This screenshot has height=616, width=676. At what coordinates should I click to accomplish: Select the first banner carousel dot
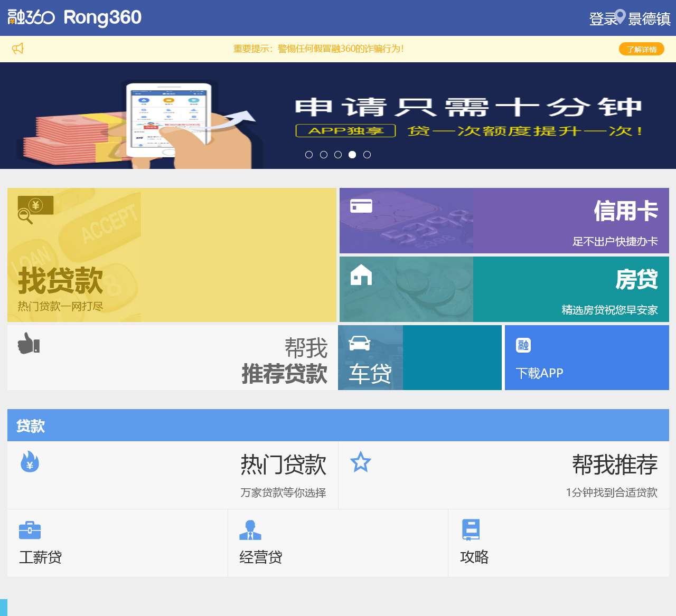309,155
